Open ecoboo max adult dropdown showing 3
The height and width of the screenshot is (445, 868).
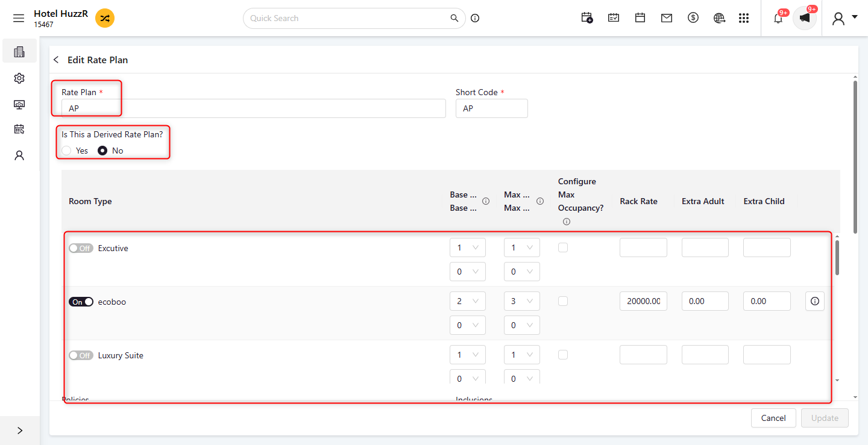[x=522, y=301]
